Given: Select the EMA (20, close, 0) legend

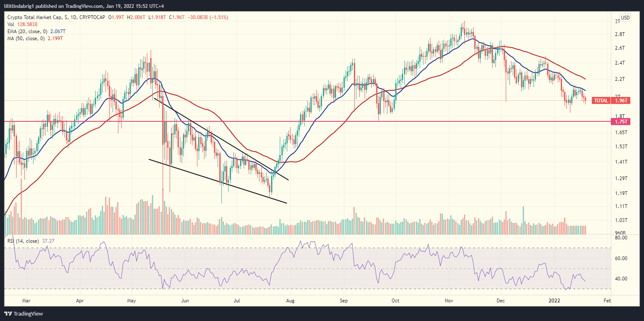Looking at the screenshot, I should [x=28, y=31].
